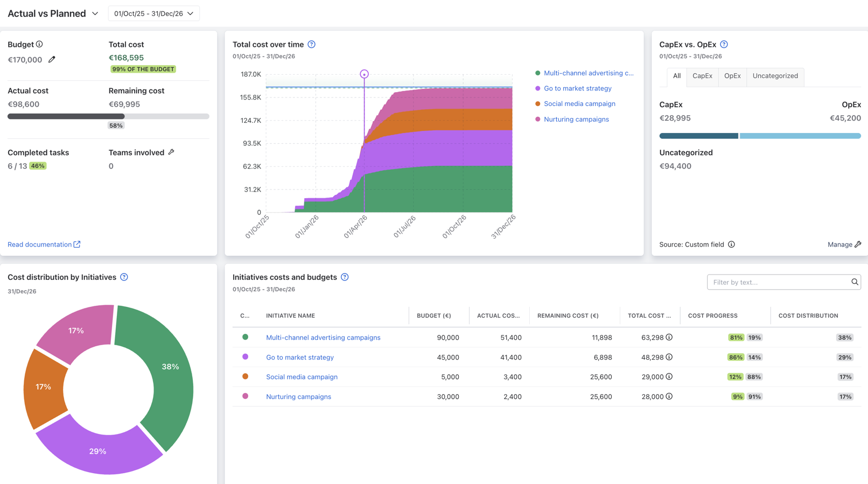This screenshot has width=868, height=484.
Task: Sort by the Remaining Cost (€) column header
Action: point(568,316)
